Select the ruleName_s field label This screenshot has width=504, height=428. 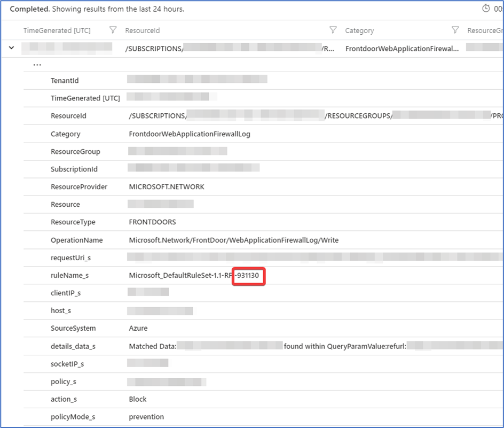pos(70,276)
